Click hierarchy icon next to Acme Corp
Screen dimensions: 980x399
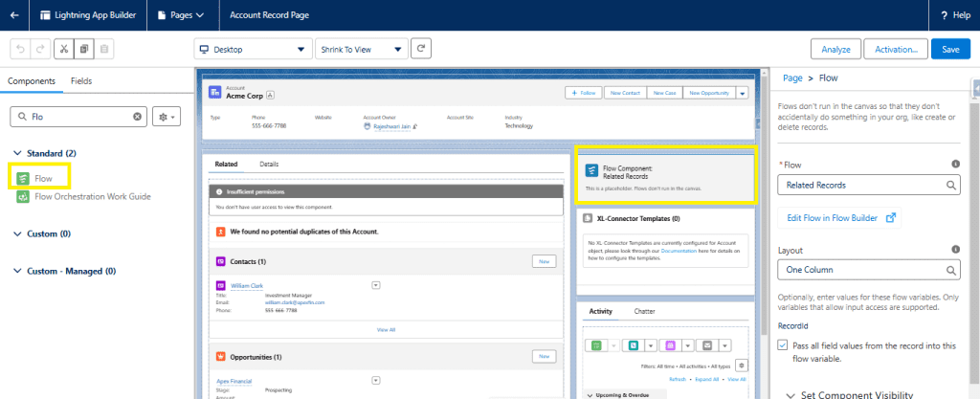point(270,96)
